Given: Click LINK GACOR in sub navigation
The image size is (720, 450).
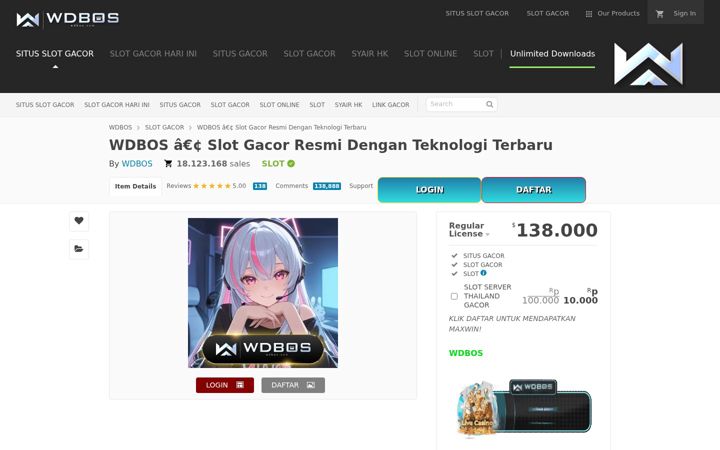Looking at the screenshot, I should (x=390, y=105).
